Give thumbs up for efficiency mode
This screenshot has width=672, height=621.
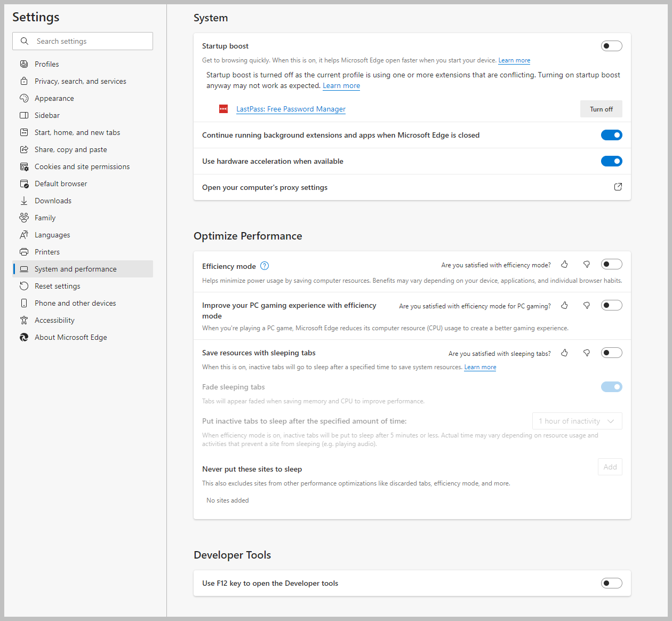[x=564, y=265]
